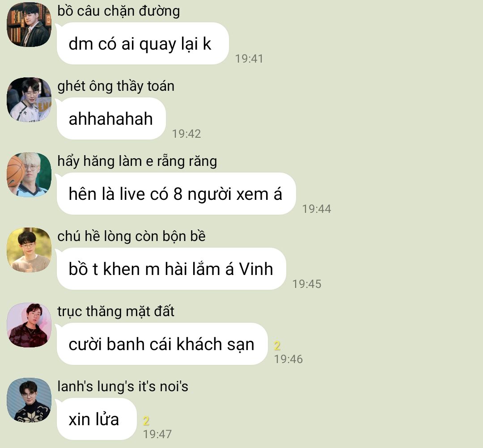
Task: Select the "xin lửa" message bubble
Action: point(97,419)
